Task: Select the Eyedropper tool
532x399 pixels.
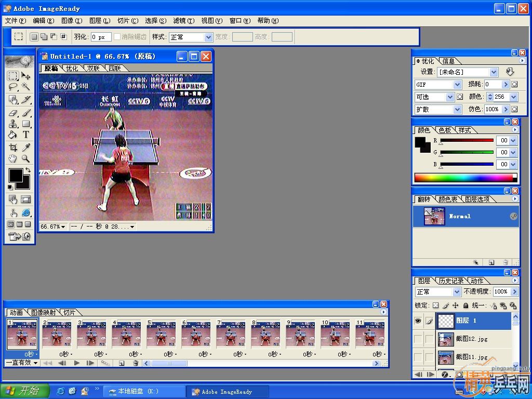Action: pyautogui.click(x=26, y=147)
